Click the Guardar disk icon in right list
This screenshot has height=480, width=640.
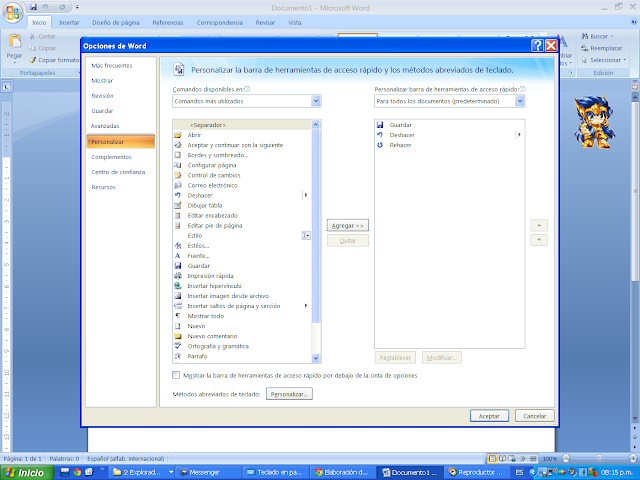[x=380, y=125]
